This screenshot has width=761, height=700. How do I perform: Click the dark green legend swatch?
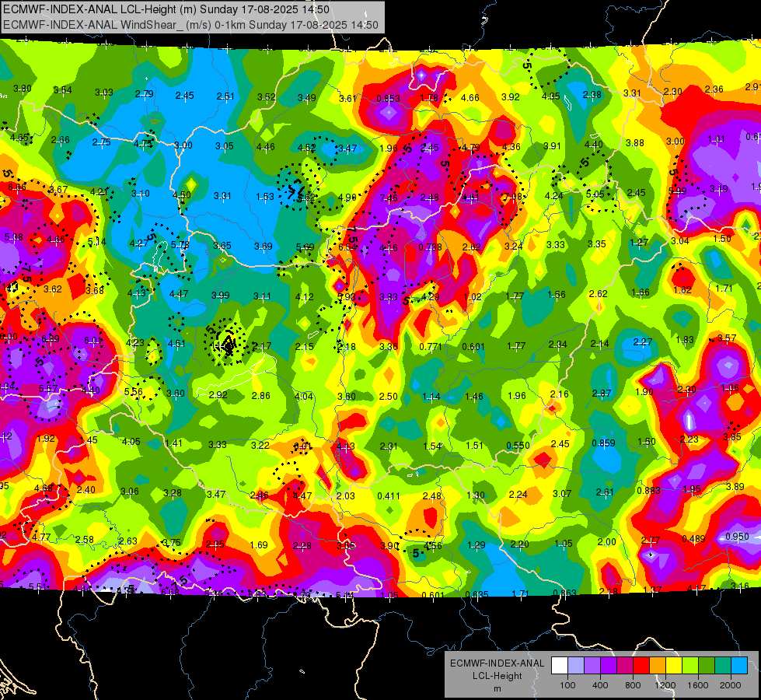pos(707,666)
